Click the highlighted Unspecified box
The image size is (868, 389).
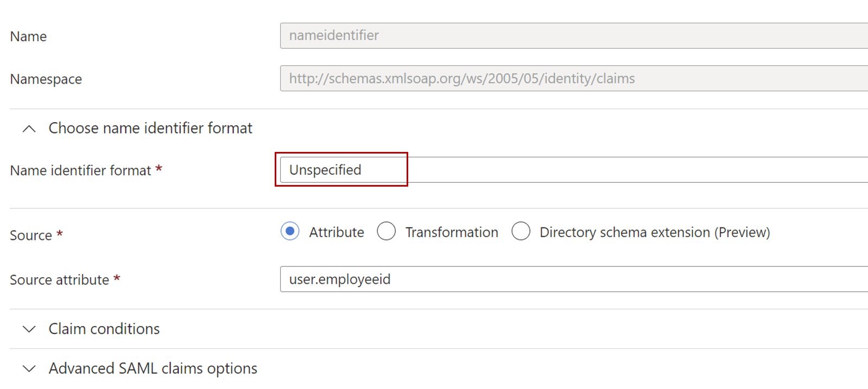point(341,169)
